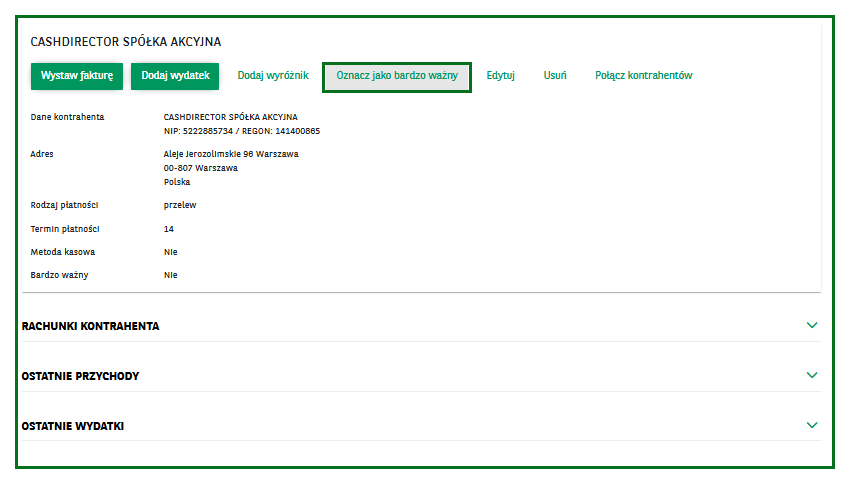The image size is (853, 488).
Task: Click the OSTATNIE PRZYCHODY section title
Action: [81, 376]
